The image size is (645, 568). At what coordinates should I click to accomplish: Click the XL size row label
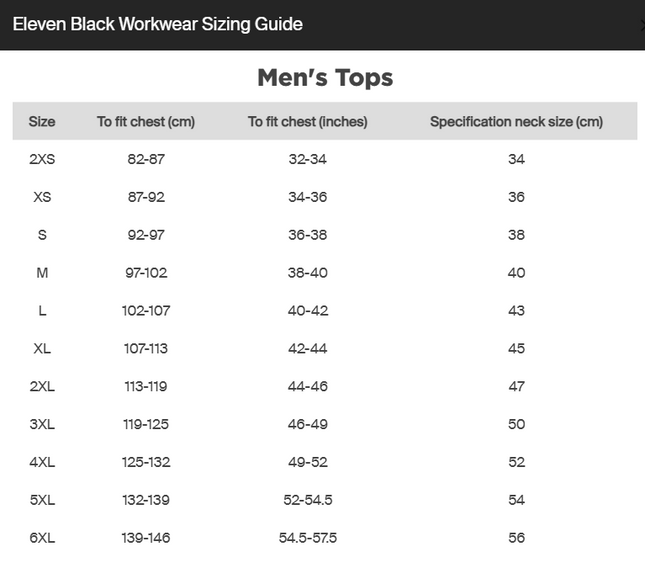click(42, 348)
